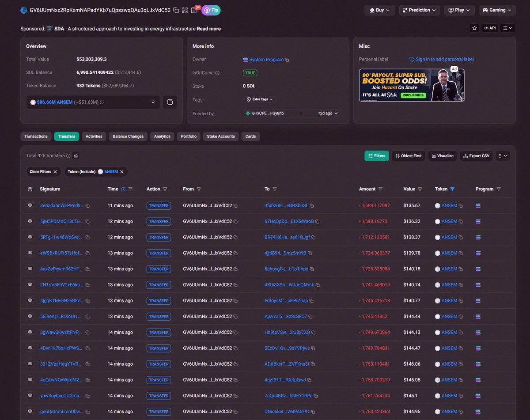Preview transaction 5RTg11w46Wb6vd with eye icon

(30, 237)
